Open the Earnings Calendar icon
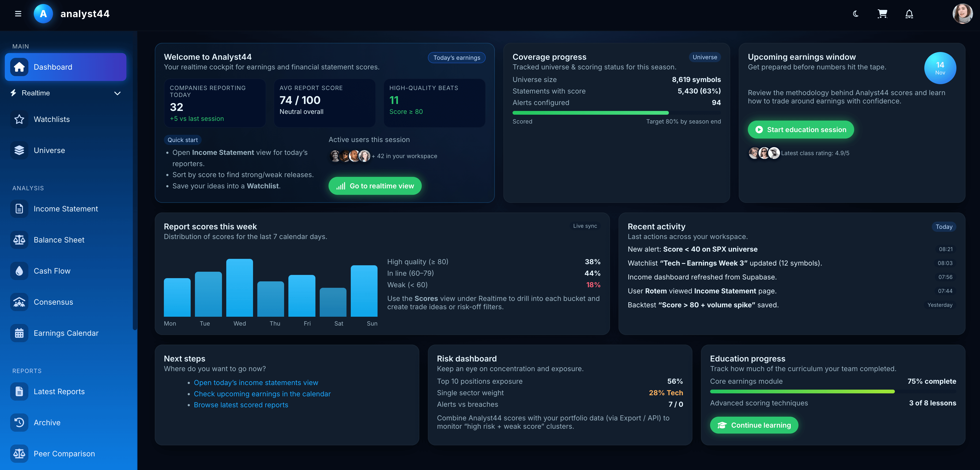Screen dimensions: 980x470 (x=19, y=333)
